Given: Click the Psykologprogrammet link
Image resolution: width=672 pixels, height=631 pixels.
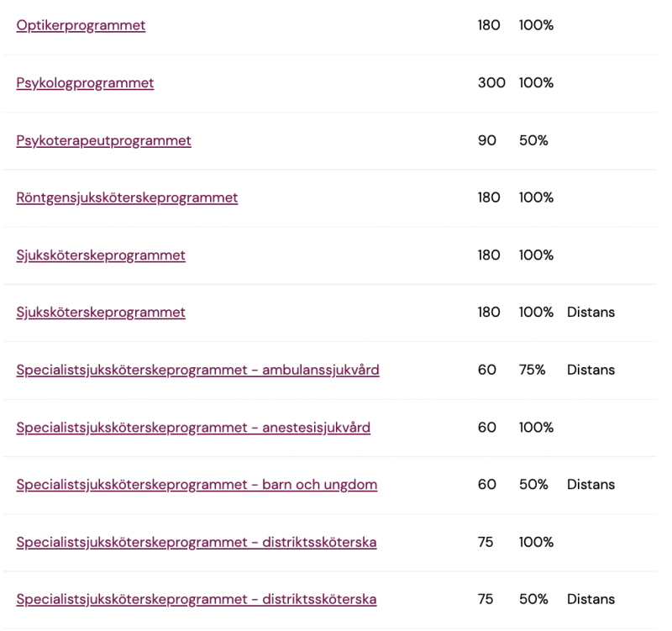Looking at the screenshot, I should pos(85,83).
